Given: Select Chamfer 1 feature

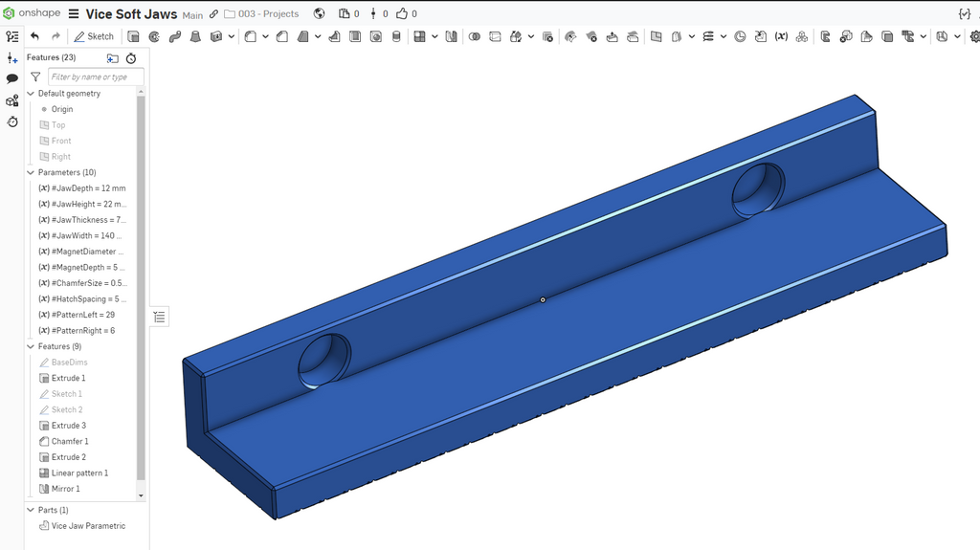Looking at the screenshot, I should coord(69,441).
